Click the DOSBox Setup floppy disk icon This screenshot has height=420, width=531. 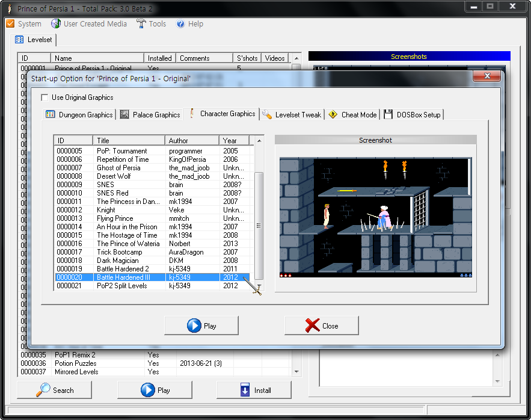[x=388, y=114]
